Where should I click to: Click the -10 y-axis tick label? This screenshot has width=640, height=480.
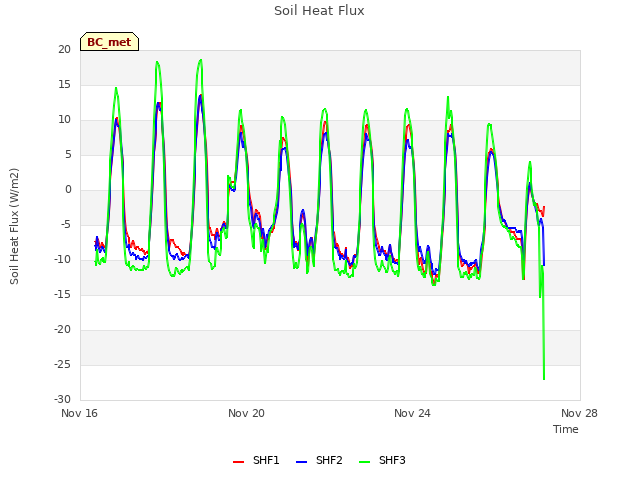point(62,260)
